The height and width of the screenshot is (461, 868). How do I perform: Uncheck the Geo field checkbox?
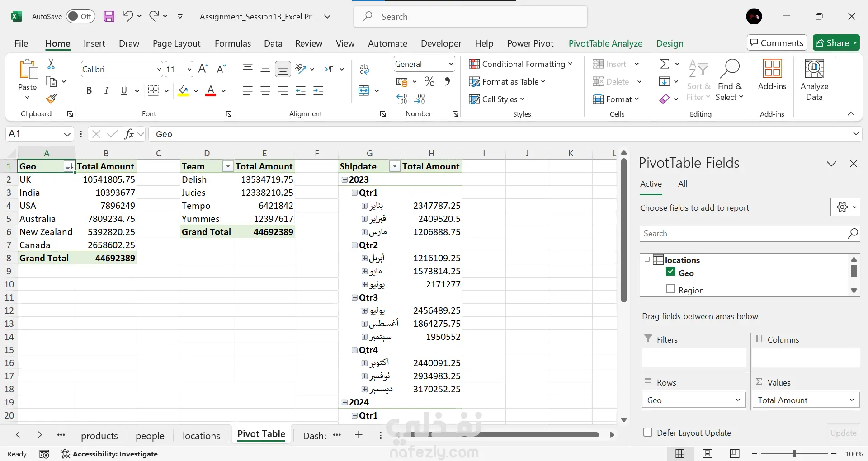(670, 272)
